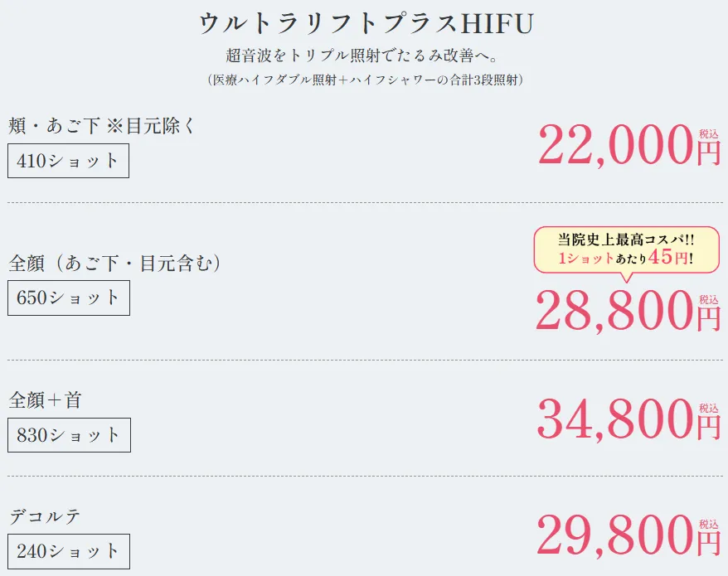Click the 合計3段照射 note in parentheses
728x576 pixels.
[x=364, y=80]
